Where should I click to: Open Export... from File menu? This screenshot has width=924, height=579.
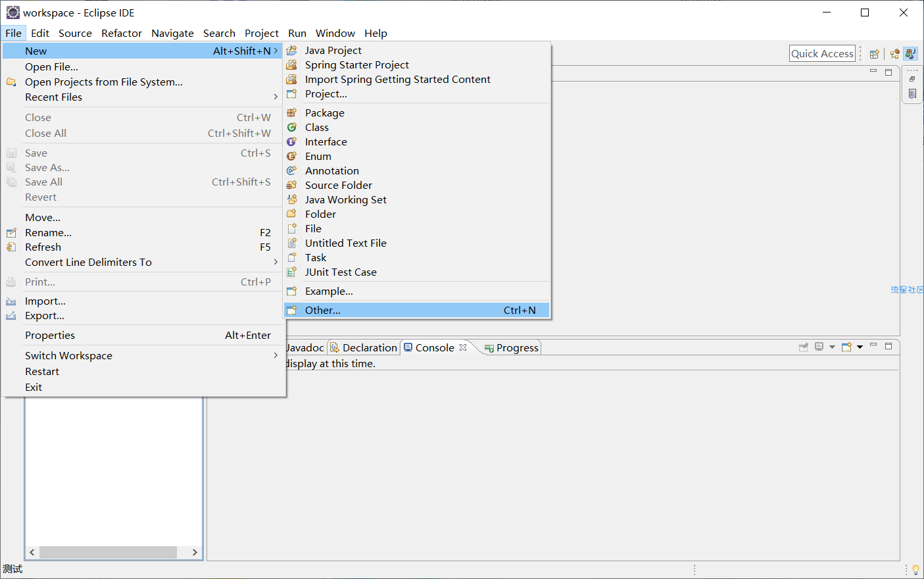[143, 315]
